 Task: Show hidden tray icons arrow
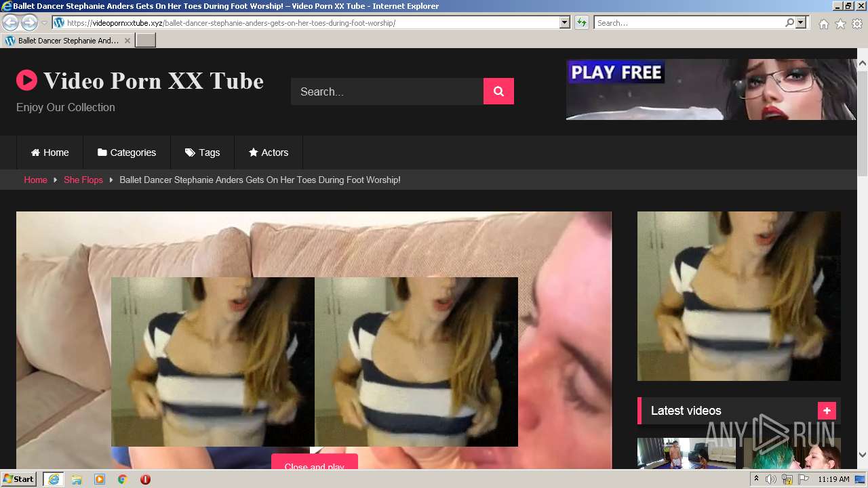[756, 479]
